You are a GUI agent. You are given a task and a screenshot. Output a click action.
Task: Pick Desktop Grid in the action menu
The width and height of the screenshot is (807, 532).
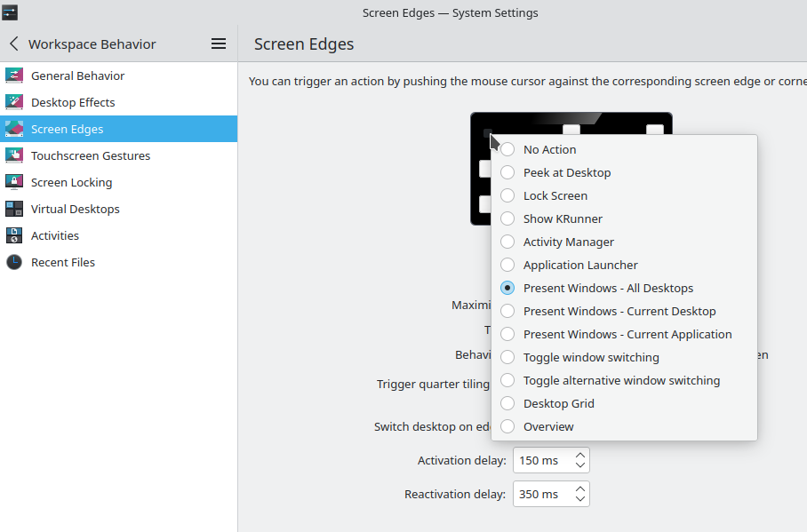pyautogui.click(x=558, y=403)
